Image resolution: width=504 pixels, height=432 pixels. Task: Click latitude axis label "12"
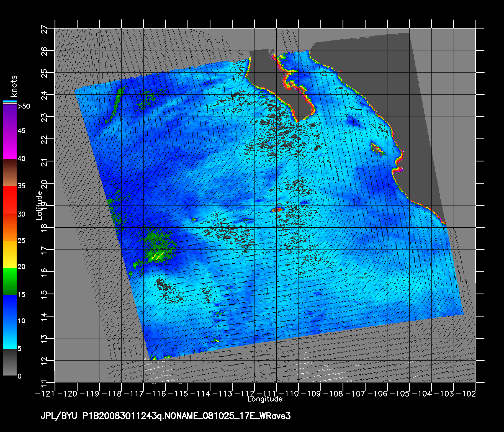(44, 362)
